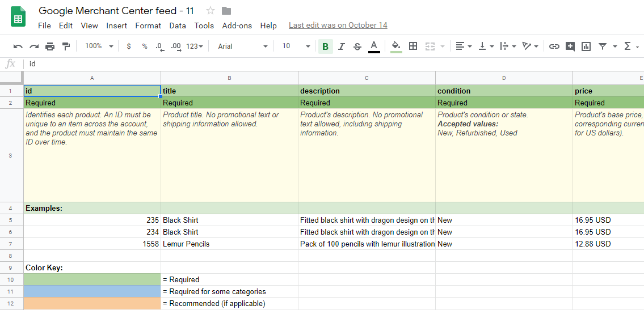The width and height of the screenshot is (644, 310).
Task: Select column C header
Action: click(367, 78)
